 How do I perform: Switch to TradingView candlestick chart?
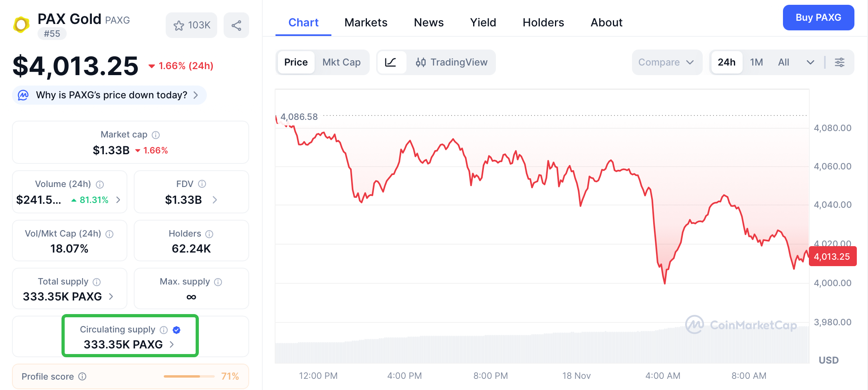[452, 62]
